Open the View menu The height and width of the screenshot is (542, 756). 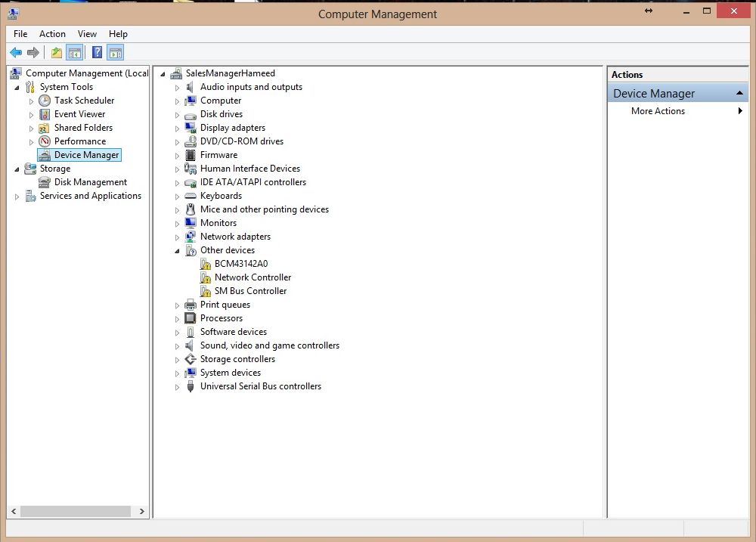[x=87, y=34]
